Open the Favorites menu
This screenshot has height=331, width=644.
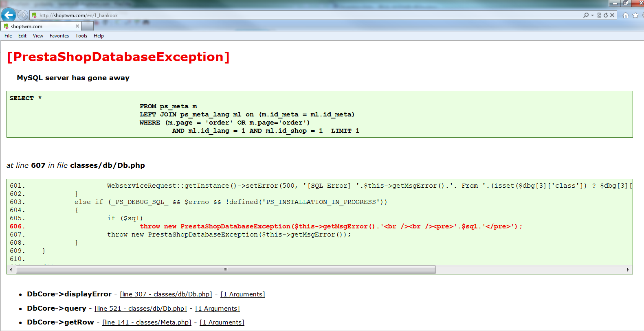(59, 36)
